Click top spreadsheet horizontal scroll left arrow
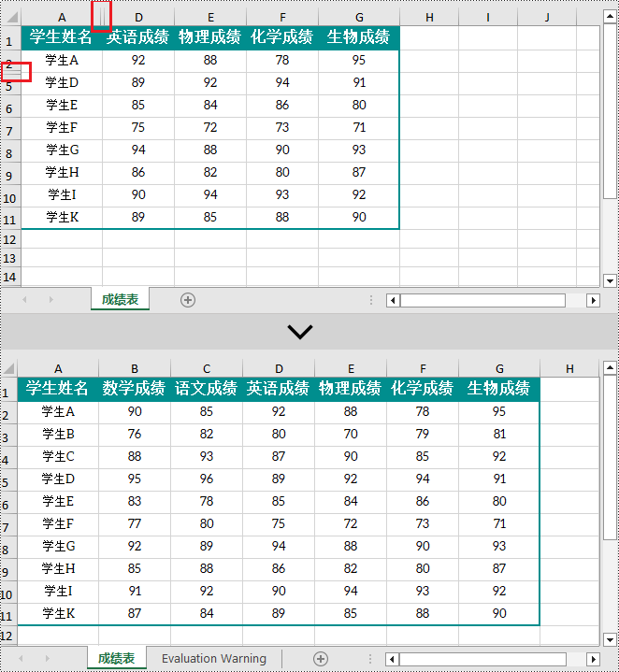This screenshot has width=619, height=672. [393, 300]
